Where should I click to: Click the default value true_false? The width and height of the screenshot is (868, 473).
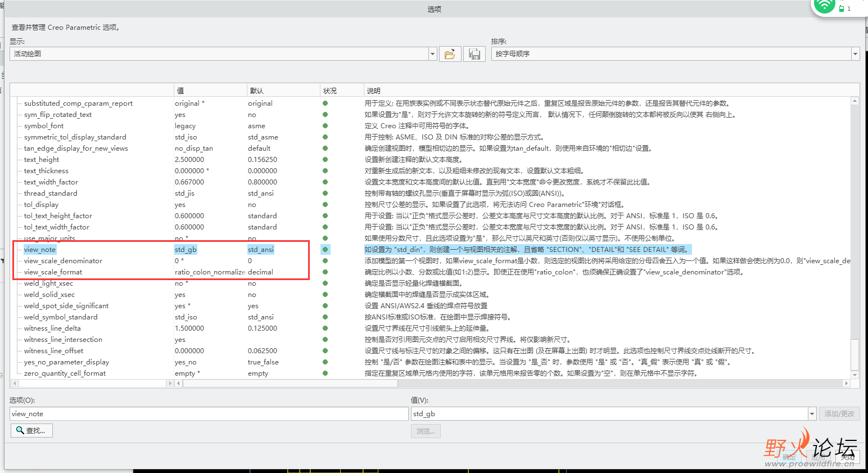coord(263,362)
